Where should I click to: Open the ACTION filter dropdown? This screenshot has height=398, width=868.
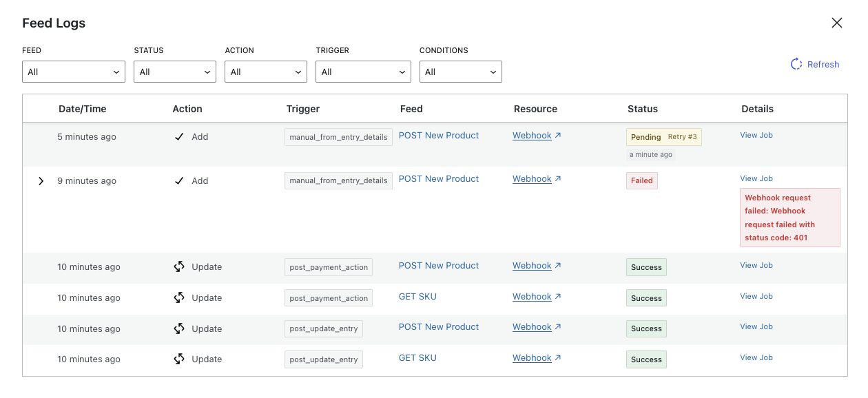coord(266,72)
